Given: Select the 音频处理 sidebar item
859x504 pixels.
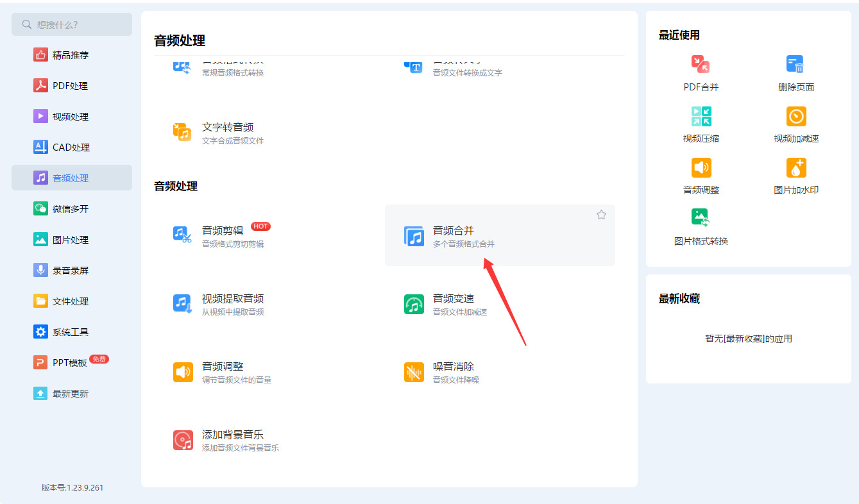Looking at the screenshot, I should point(72,178).
